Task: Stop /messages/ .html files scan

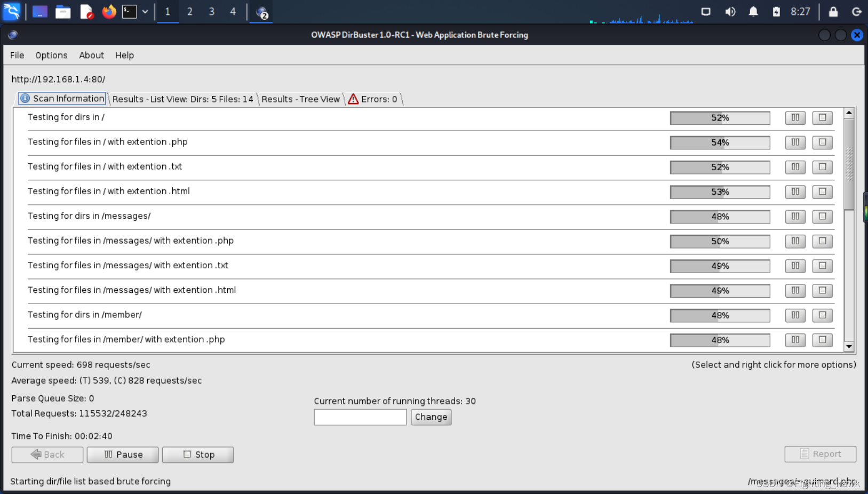Action: (x=822, y=291)
